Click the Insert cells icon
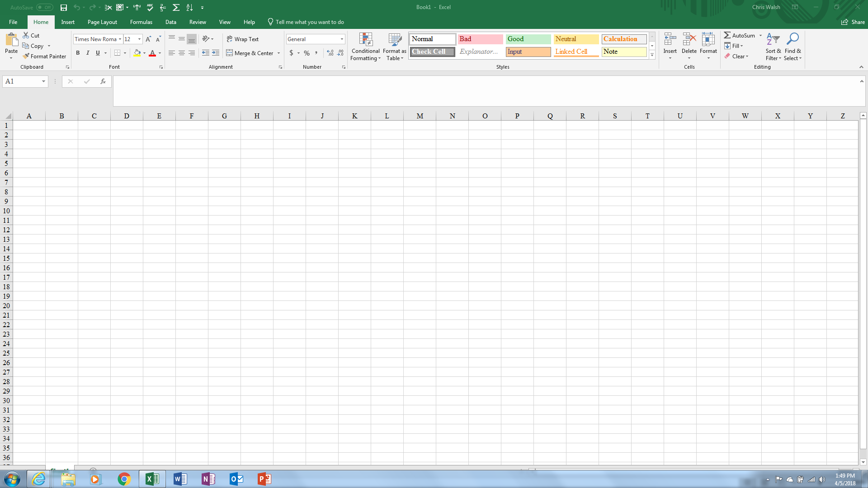Viewport: 868px width, 488px height. [670, 40]
